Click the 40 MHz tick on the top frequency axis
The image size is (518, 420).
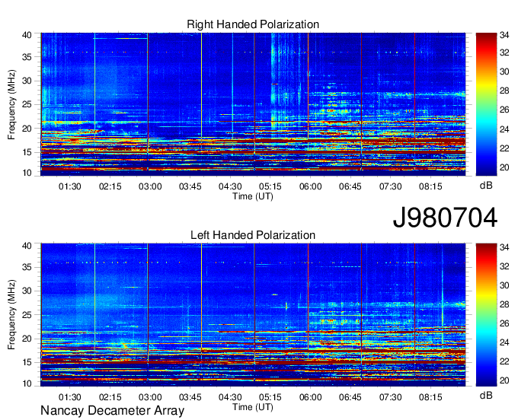27,35
